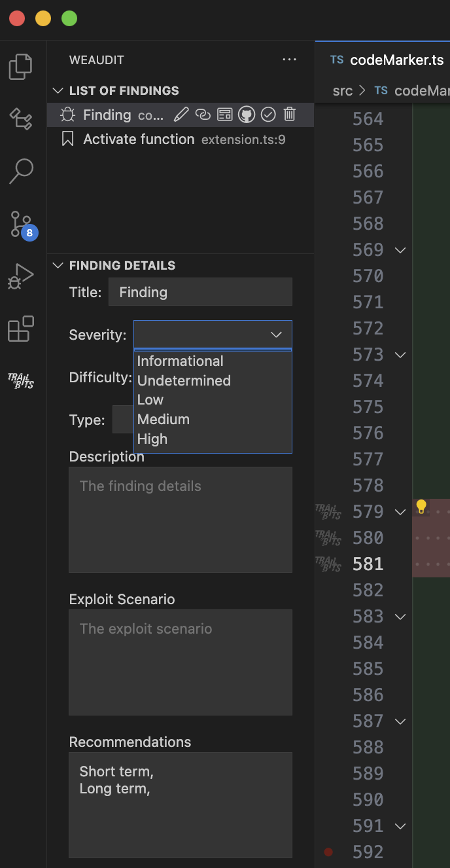Choose High severity option
Screen dimensions: 450x868
point(152,439)
